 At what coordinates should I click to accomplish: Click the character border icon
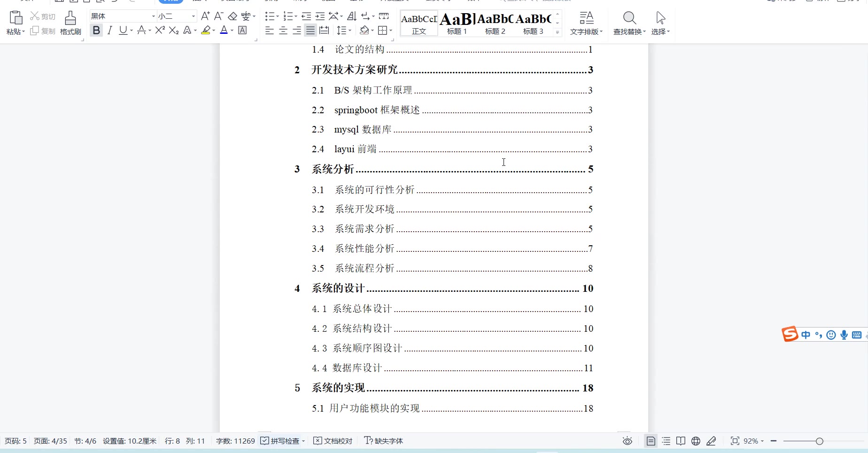242,31
